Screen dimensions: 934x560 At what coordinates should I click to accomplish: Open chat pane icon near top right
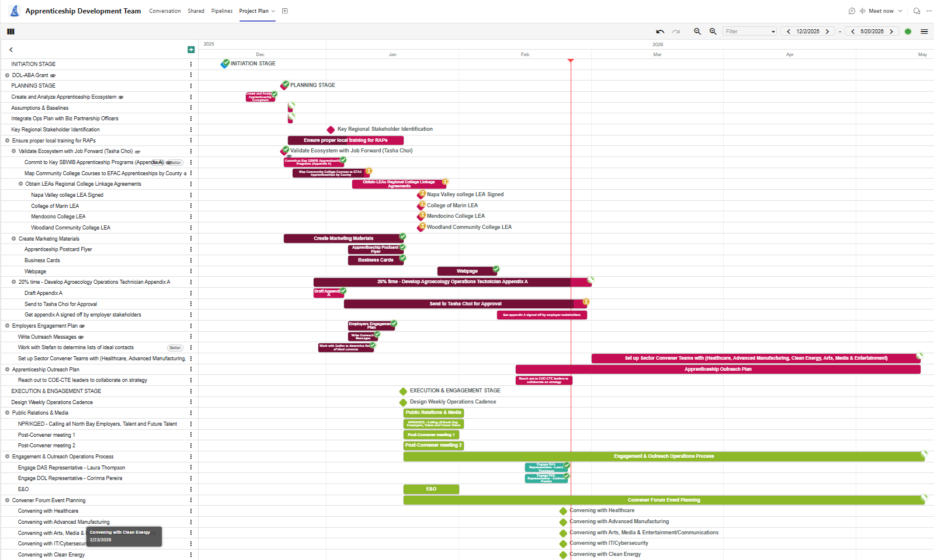click(916, 11)
